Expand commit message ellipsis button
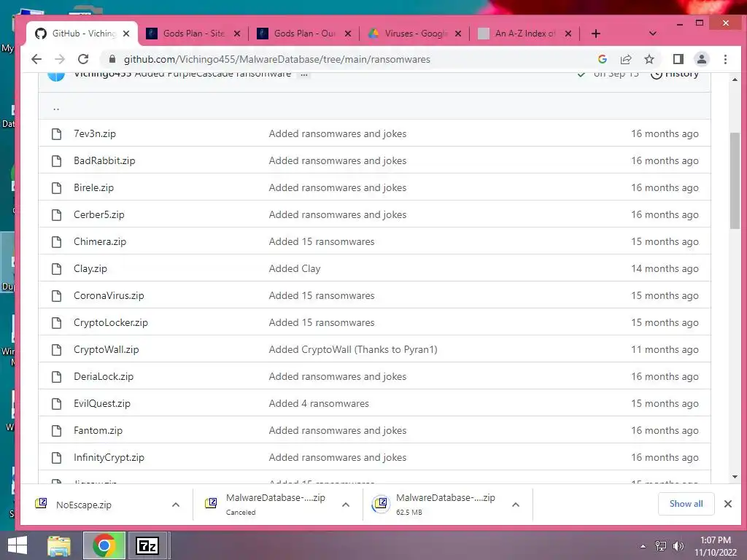Screen dimensions: 747x560 304,74
